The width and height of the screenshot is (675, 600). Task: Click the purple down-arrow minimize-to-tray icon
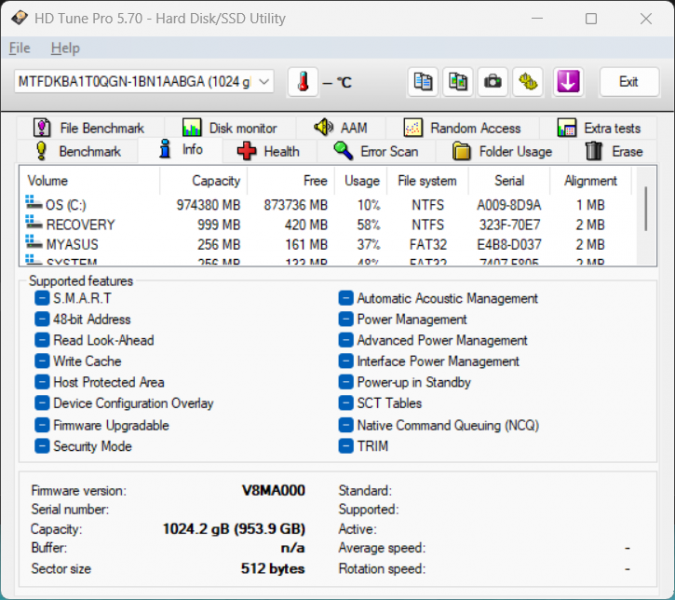coord(568,82)
